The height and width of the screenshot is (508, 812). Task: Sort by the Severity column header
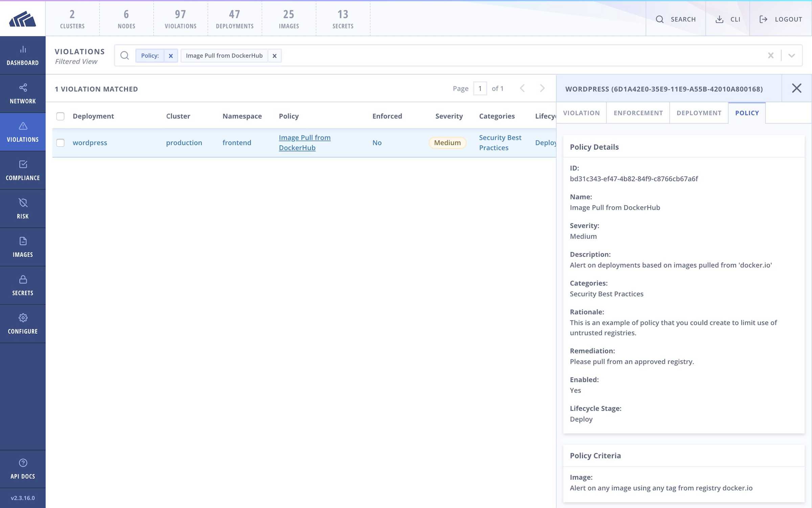[x=449, y=116]
